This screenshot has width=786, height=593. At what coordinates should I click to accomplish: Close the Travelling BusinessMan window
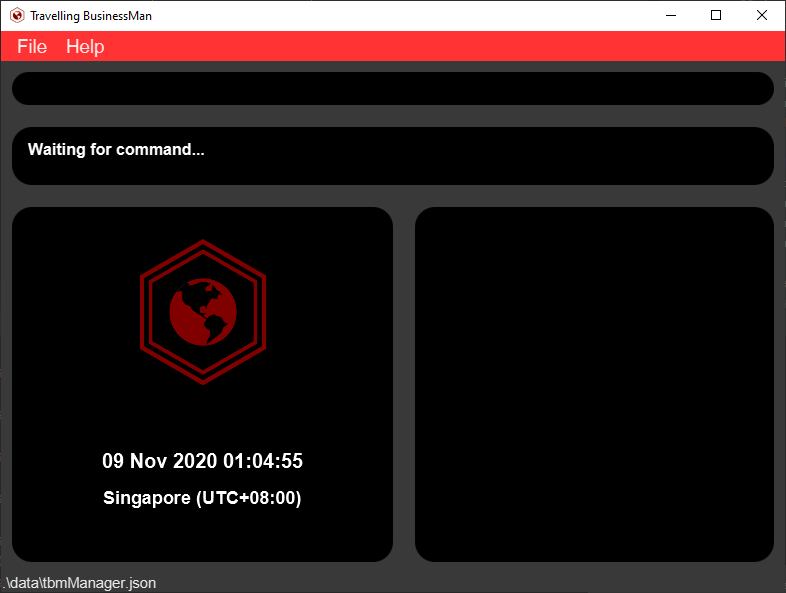(x=762, y=16)
